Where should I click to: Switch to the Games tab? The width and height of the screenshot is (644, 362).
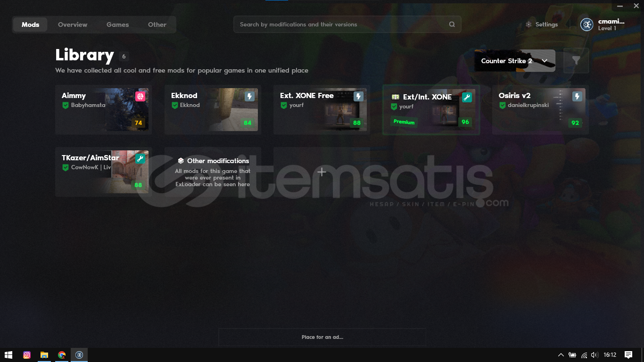point(117,25)
